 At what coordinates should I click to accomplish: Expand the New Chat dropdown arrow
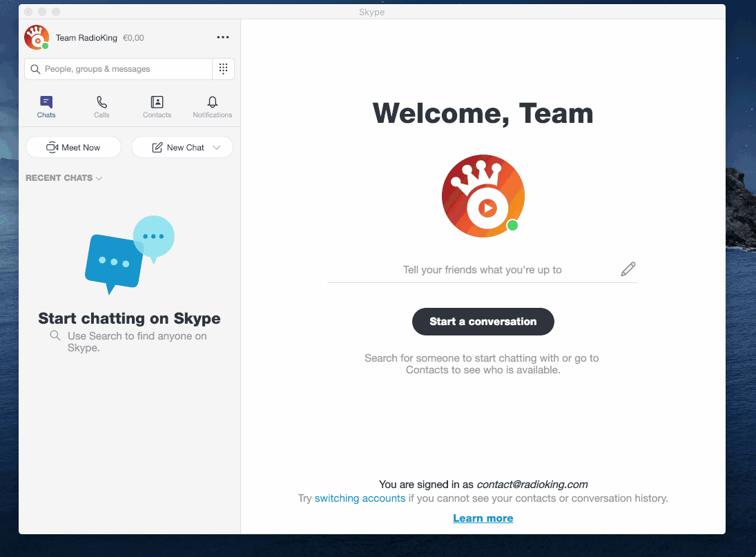tap(217, 147)
